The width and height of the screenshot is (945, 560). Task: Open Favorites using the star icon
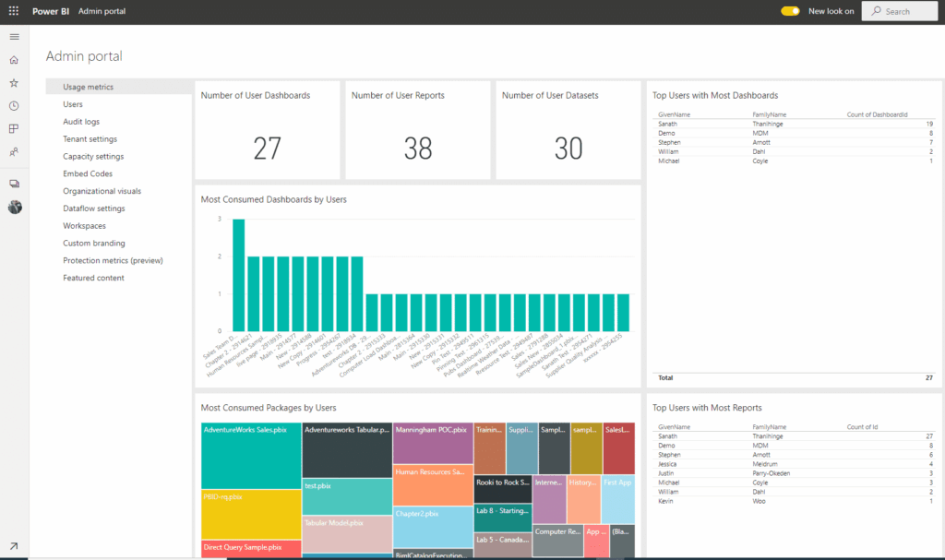pyautogui.click(x=13, y=82)
